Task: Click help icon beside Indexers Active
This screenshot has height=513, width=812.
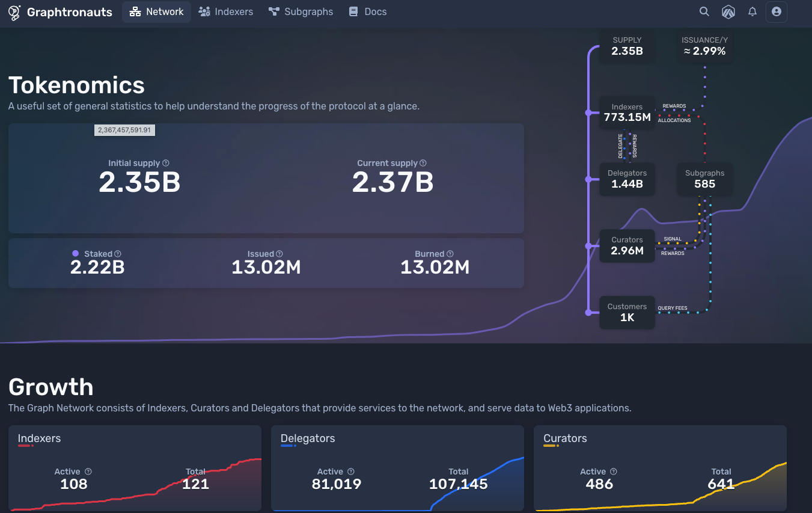Action: pyautogui.click(x=88, y=472)
